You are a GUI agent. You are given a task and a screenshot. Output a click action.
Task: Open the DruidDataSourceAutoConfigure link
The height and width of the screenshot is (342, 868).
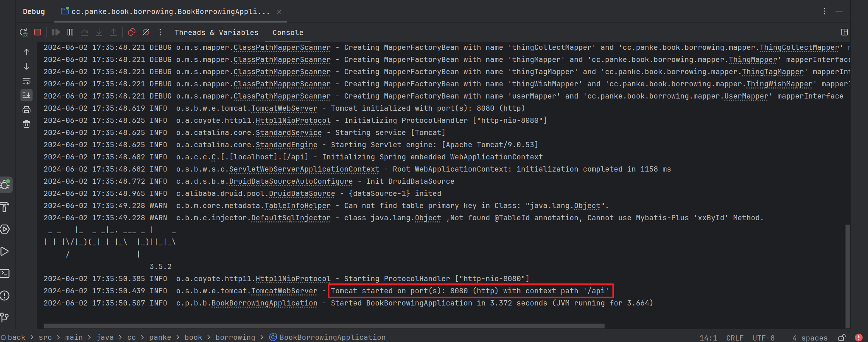tap(291, 181)
